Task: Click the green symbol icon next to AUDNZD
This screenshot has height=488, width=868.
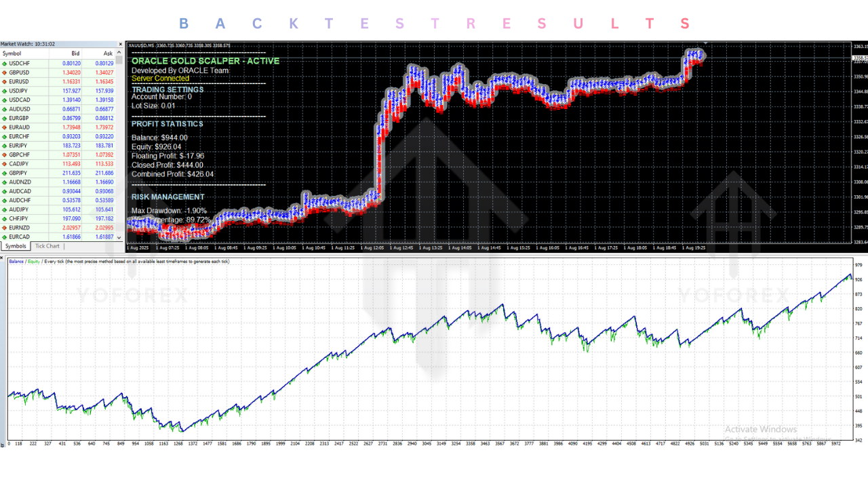Action: (x=5, y=182)
